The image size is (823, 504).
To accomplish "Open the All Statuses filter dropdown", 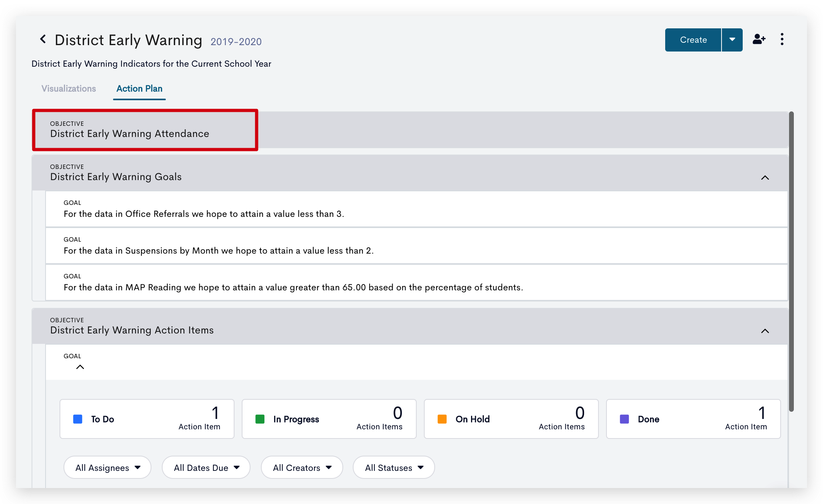I will pos(394,467).
